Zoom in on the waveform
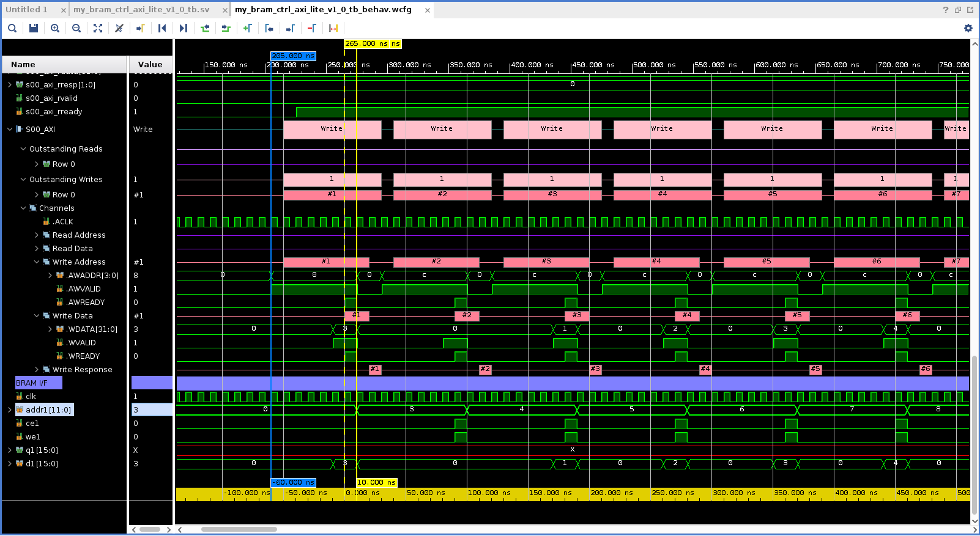This screenshot has height=536, width=980. point(55,28)
